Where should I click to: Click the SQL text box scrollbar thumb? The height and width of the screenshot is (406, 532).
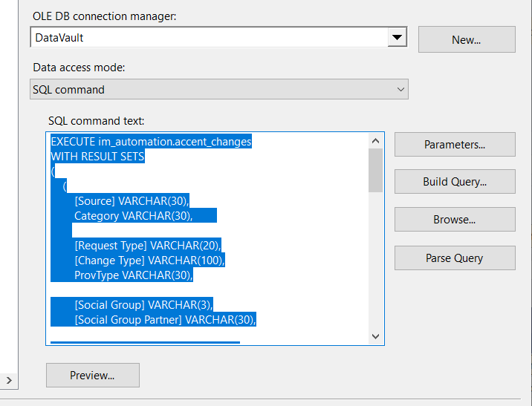(x=375, y=171)
